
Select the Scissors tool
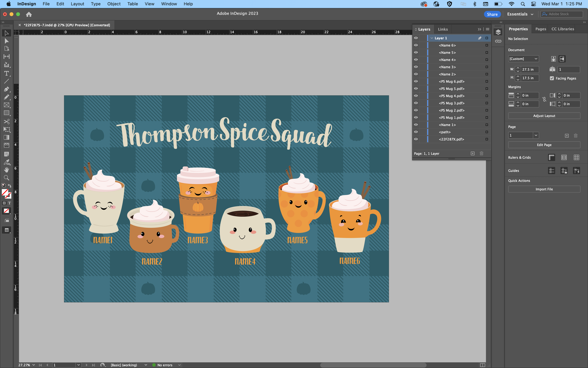7,121
